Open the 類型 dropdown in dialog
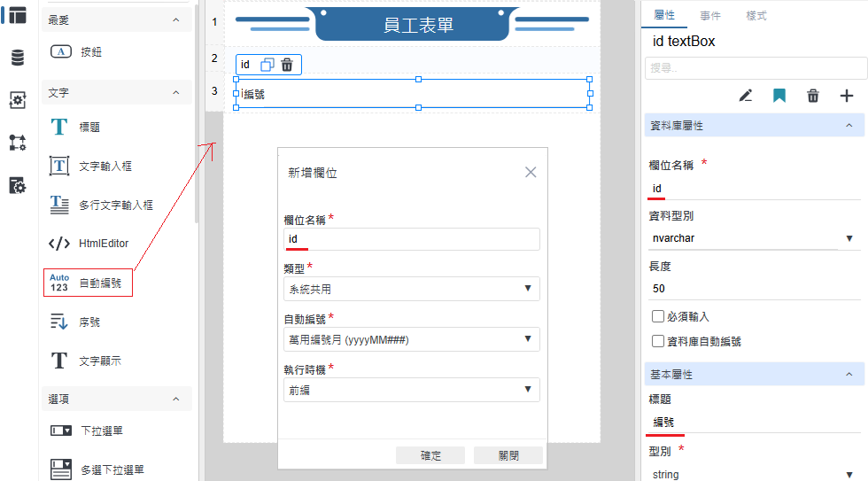Viewport: 868px width, 481px height. tap(411, 289)
